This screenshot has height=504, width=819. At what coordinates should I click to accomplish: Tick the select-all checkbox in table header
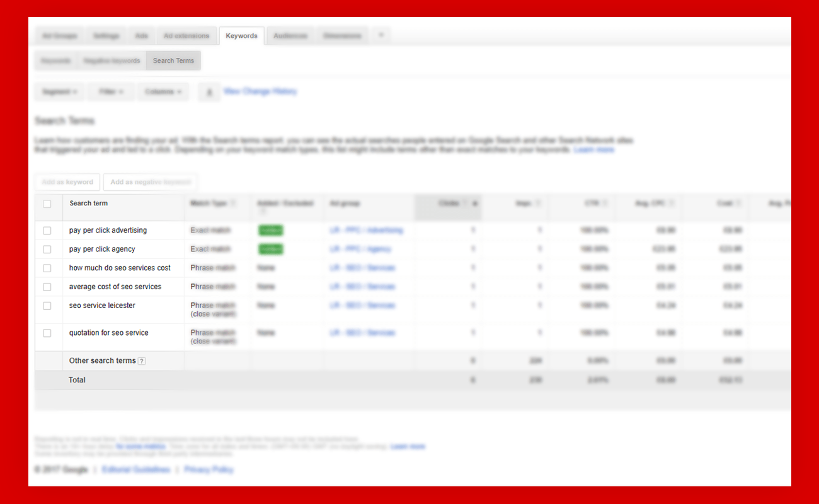click(x=47, y=204)
